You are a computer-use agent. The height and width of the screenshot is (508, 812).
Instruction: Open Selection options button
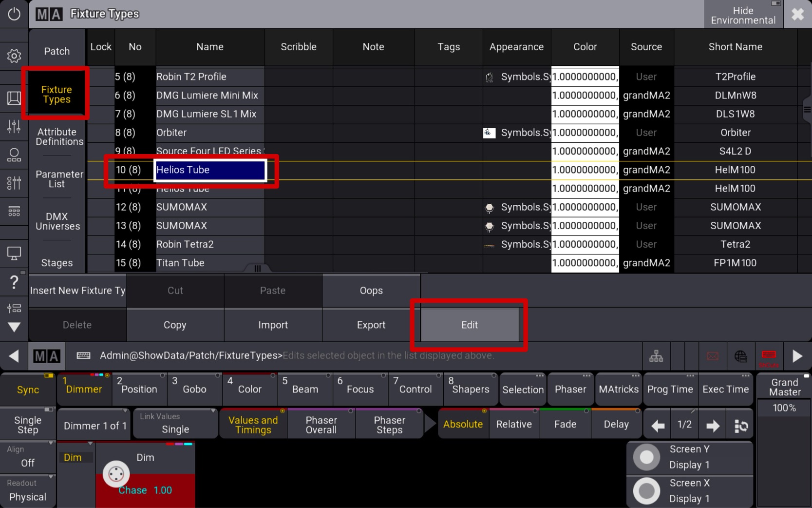[523, 389]
